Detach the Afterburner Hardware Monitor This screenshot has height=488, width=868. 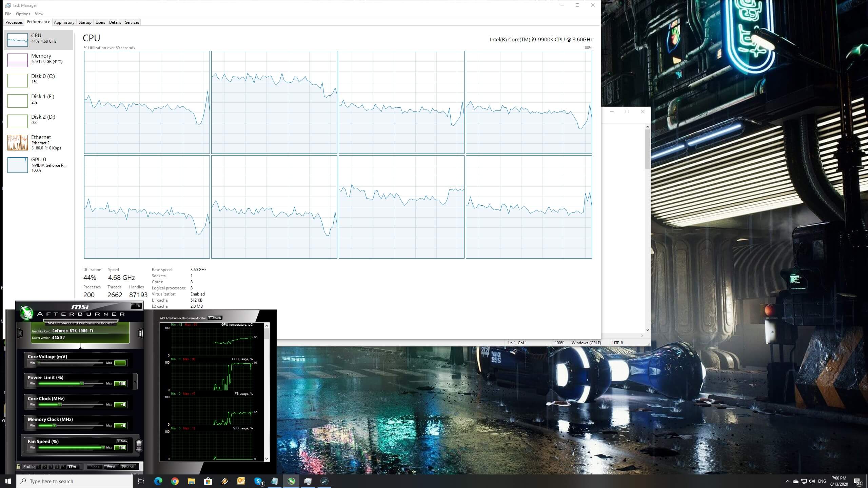(x=215, y=318)
